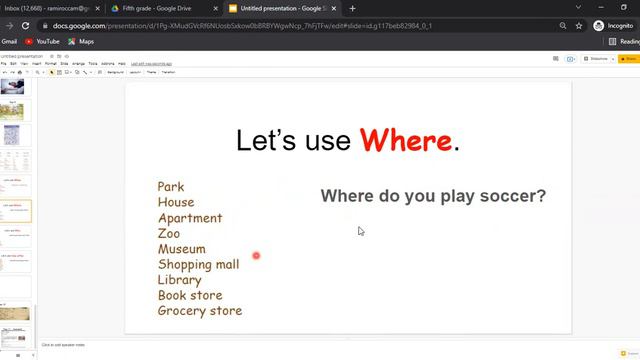Viewport: 640px width, 360px height.
Task: Choose the Select cursor tool
Action: coord(51,72)
